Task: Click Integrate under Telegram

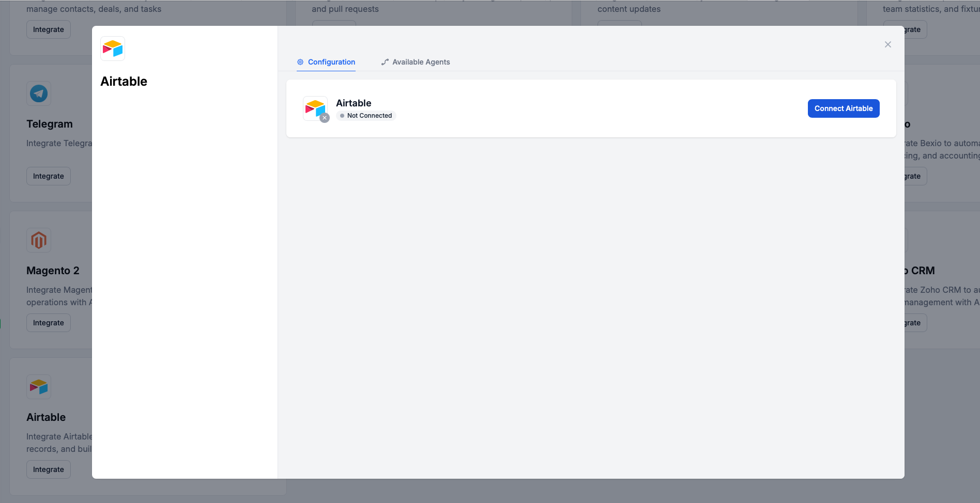Action: pos(48,176)
